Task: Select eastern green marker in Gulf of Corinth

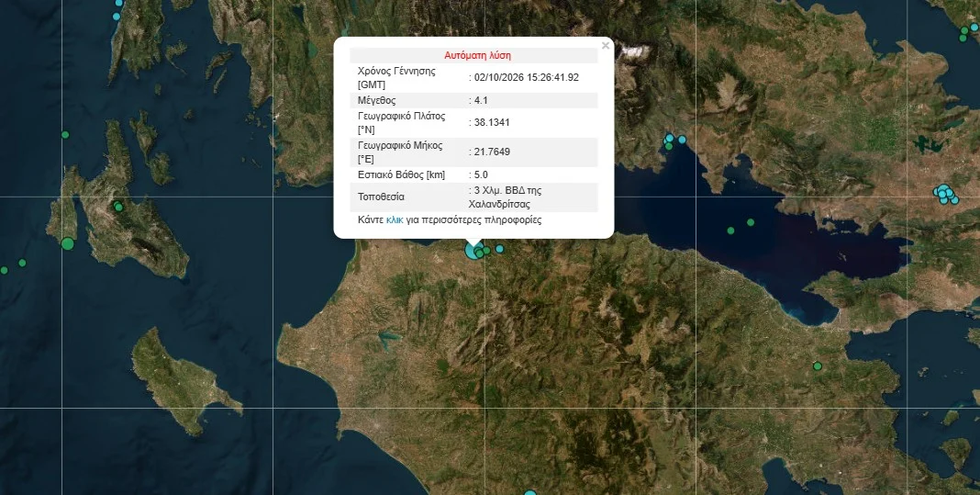Action: click(751, 222)
